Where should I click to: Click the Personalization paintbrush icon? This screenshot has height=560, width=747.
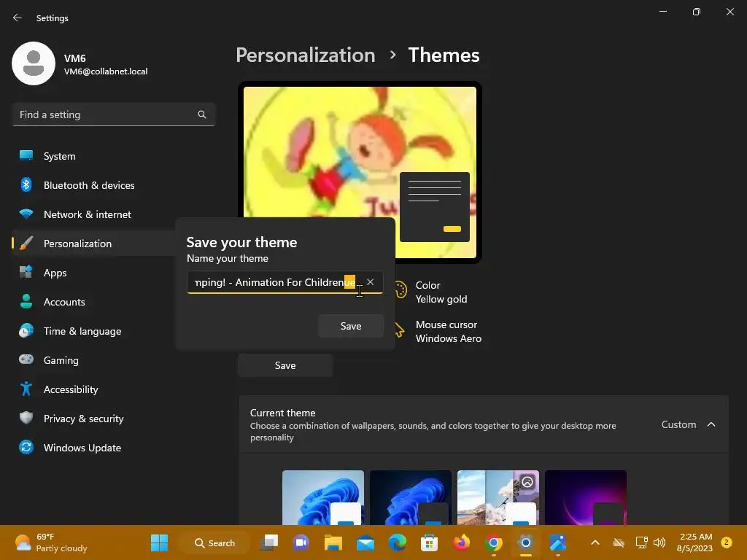coord(26,243)
